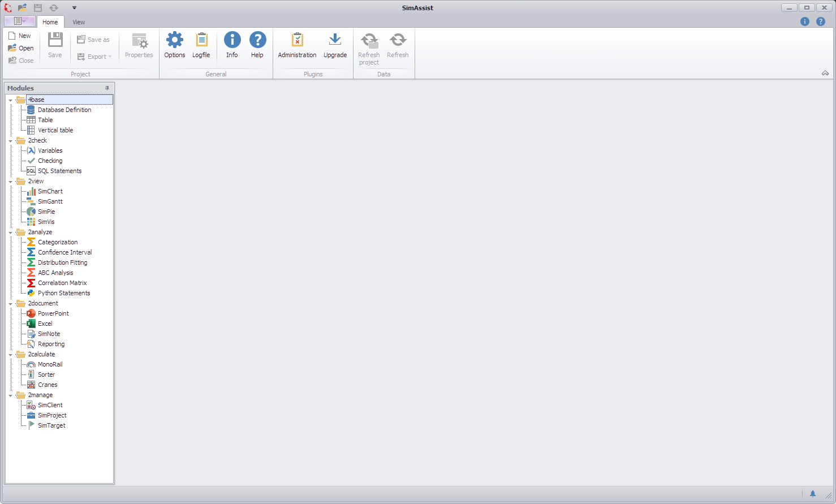This screenshot has height=504, width=836.
Task: Minimize the ribbon with the chevron
Action: coord(825,73)
